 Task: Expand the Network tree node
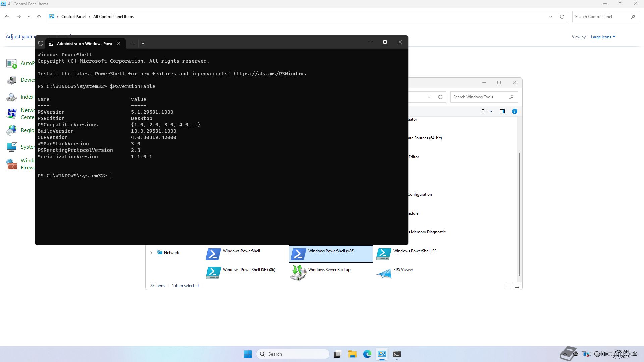click(x=151, y=253)
